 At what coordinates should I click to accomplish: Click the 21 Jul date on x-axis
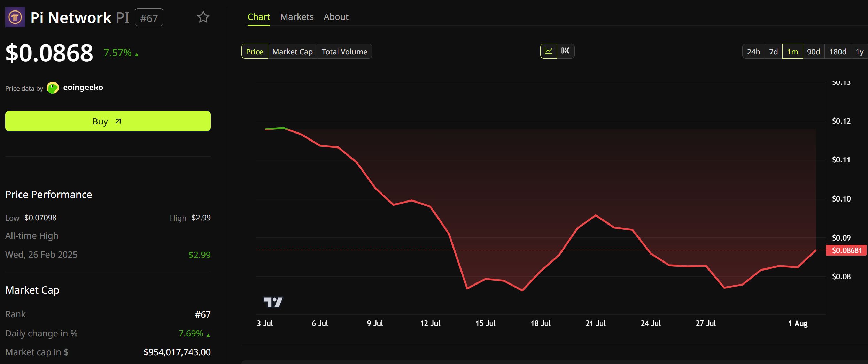[596, 323]
